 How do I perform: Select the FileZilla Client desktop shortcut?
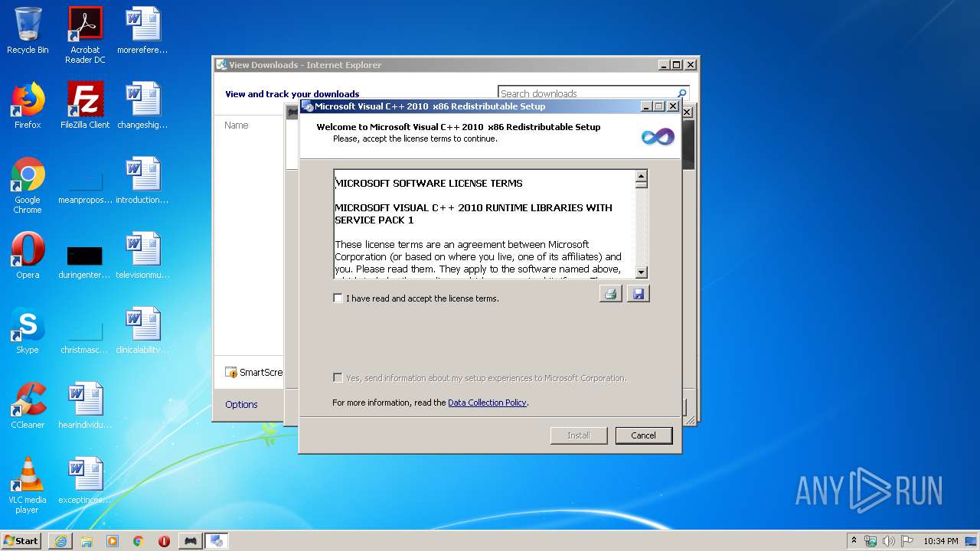(85, 106)
